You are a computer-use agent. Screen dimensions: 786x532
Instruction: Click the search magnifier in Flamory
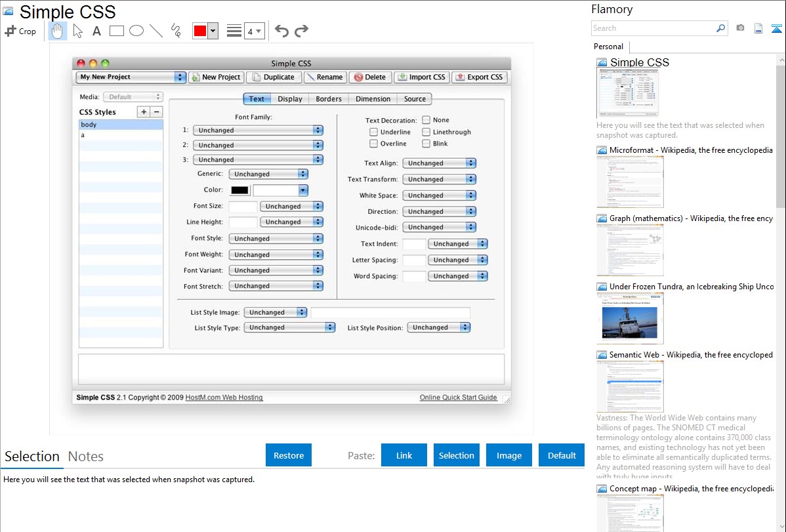[x=720, y=28]
